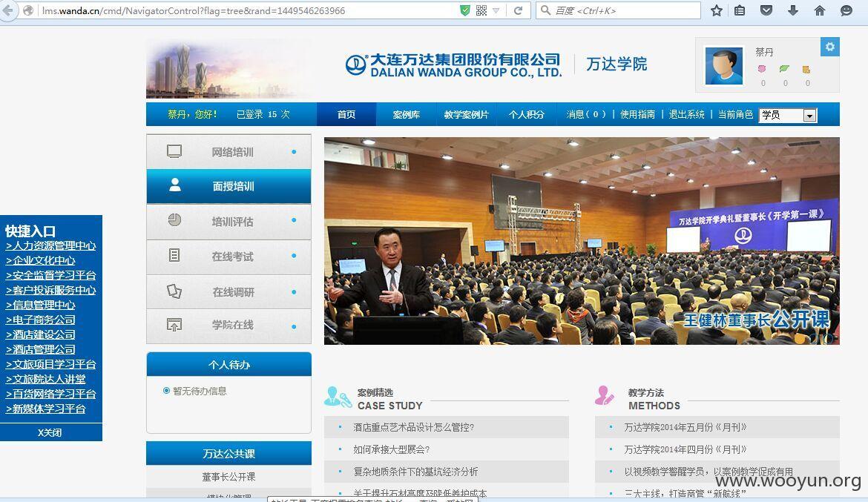Click the person icon beside 面授培训

point(175,185)
